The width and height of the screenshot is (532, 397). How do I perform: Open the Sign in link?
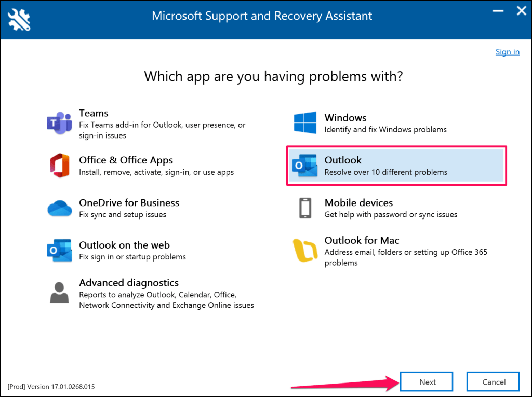[x=507, y=52]
